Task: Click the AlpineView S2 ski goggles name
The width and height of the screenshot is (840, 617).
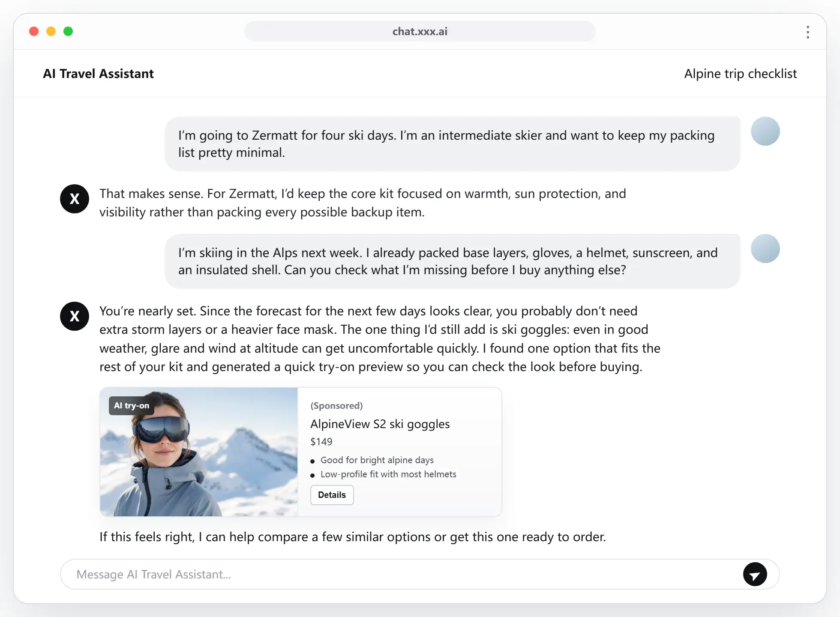Action: point(380,424)
